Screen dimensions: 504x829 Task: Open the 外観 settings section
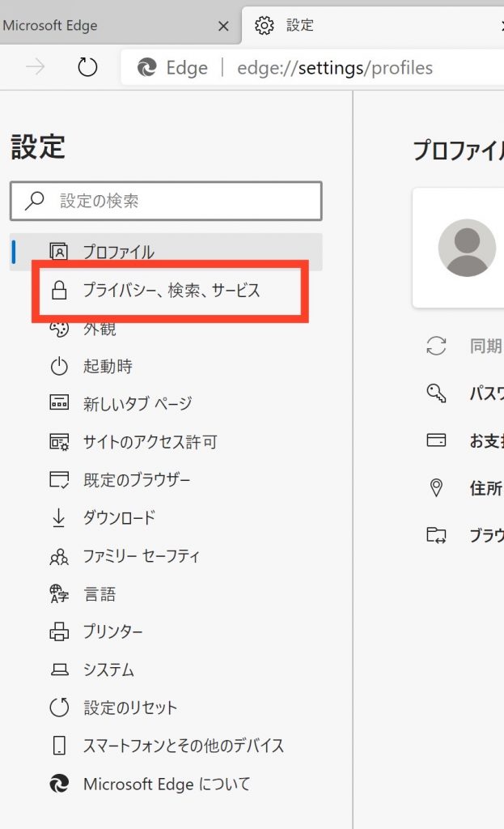[x=100, y=328]
